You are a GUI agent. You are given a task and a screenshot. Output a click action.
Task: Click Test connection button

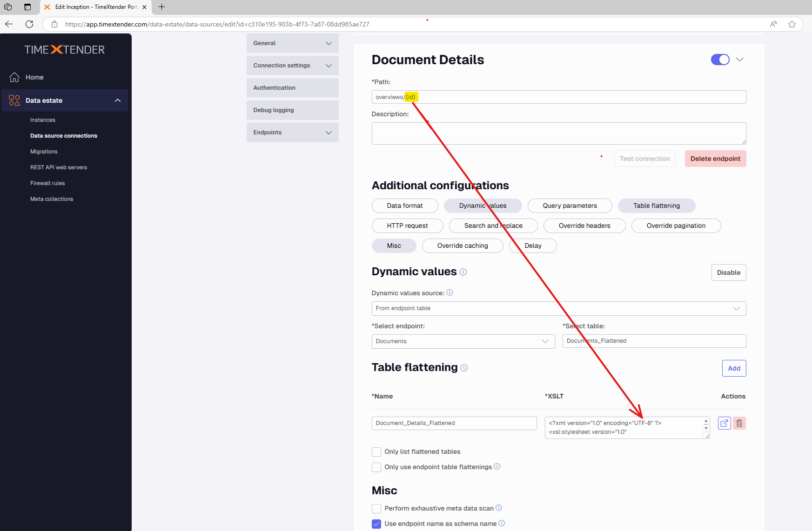[x=645, y=159]
